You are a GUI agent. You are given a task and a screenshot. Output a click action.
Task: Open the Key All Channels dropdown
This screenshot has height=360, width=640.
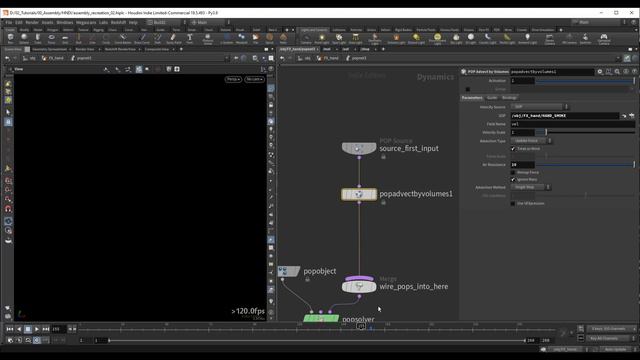(x=611, y=338)
